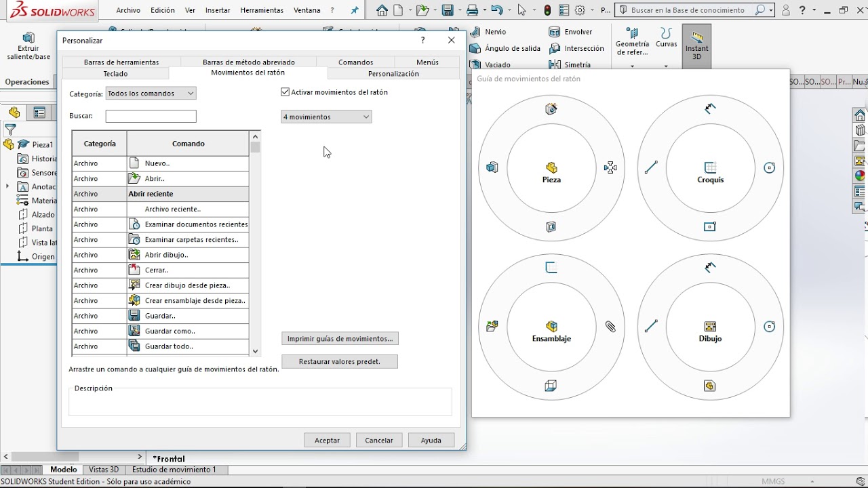Click the Dibujo icon in gesture guide center
Viewport: 868px width, 488px height.
710,326
